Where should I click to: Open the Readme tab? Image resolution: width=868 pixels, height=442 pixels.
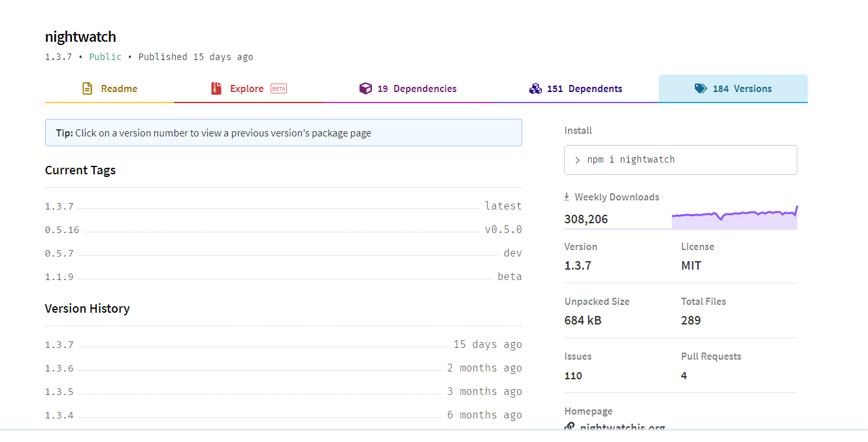point(109,89)
